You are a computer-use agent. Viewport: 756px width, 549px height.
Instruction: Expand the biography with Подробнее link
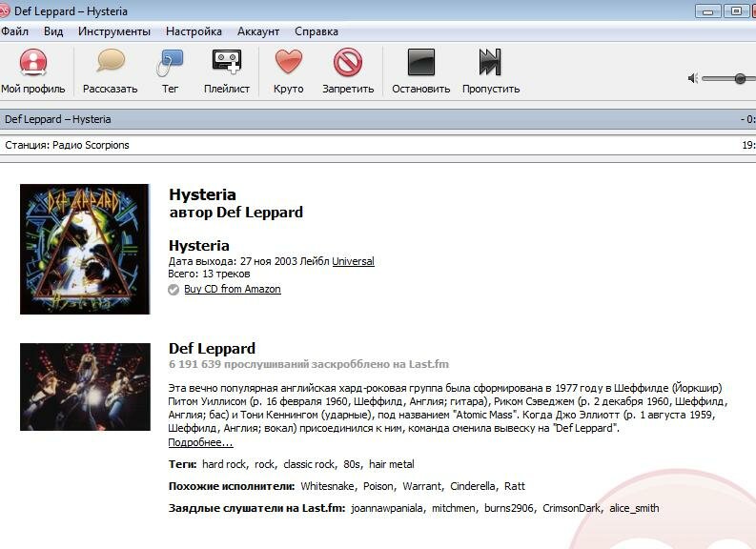(x=200, y=442)
